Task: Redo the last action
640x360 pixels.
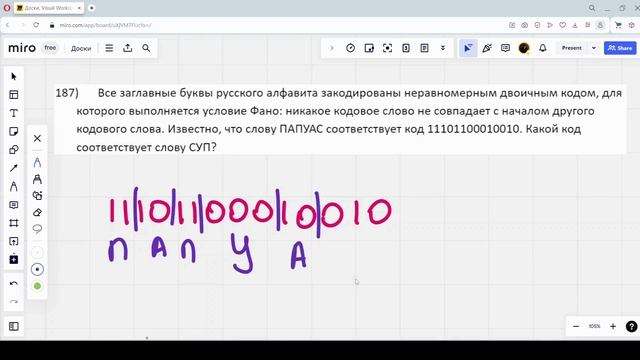Action: tap(13, 302)
